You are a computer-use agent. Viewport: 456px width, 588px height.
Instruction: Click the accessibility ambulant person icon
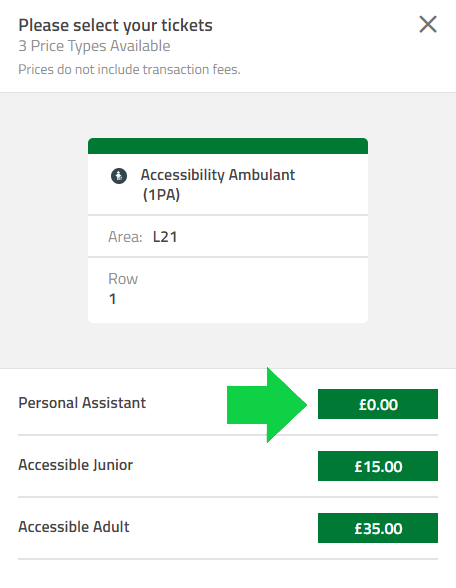119,176
